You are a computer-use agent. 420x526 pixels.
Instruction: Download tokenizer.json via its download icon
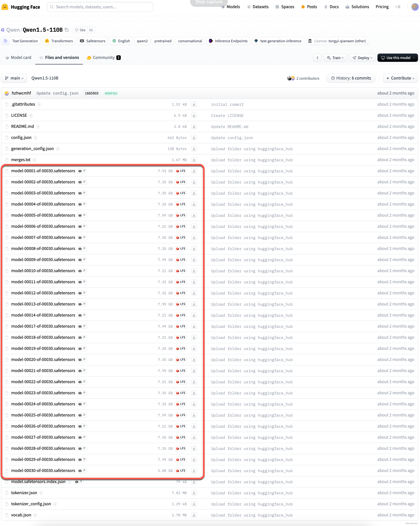[194, 493]
